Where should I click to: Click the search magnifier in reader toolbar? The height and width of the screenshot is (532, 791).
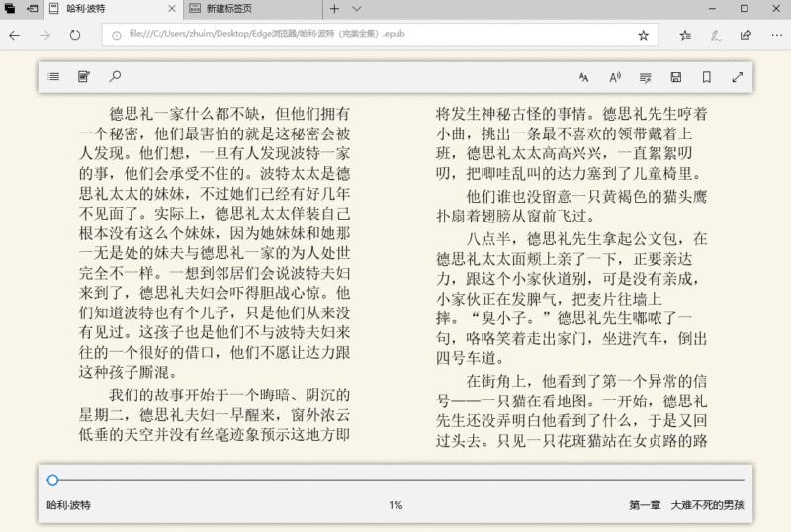click(115, 77)
